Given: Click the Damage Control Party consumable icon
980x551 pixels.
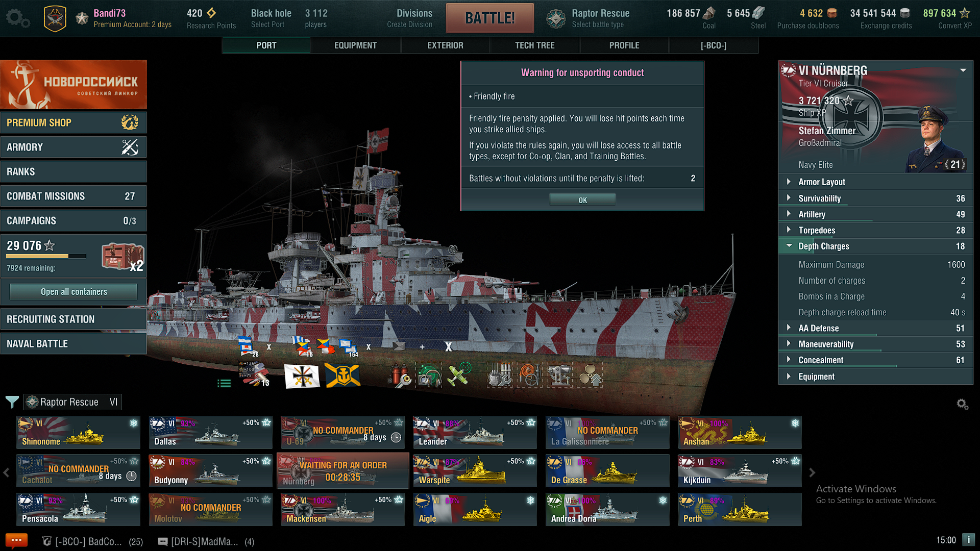Looking at the screenshot, I should click(399, 376).
